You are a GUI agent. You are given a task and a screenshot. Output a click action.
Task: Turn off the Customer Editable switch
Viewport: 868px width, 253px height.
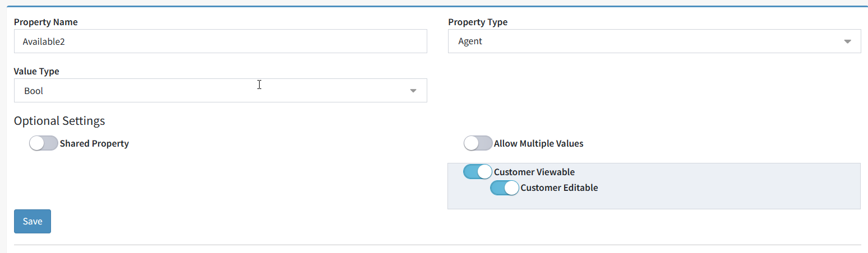pos(505,188)
